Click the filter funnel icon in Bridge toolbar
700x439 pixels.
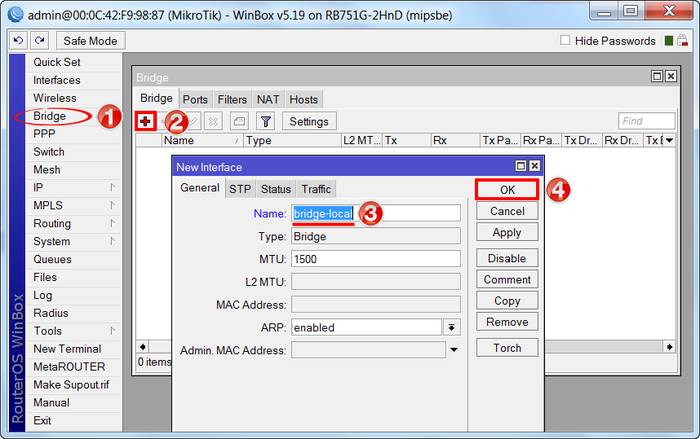pyautogui.click(x=265, y=121)
